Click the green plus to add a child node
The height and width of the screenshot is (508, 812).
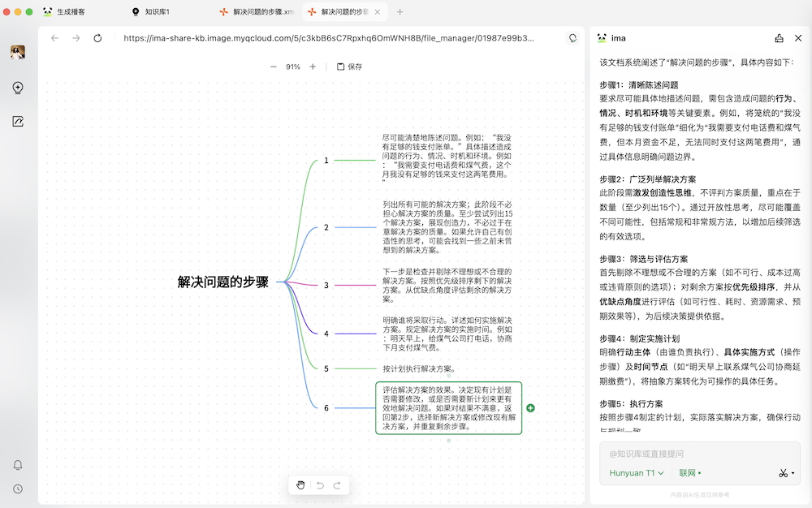tap(529, 408)
